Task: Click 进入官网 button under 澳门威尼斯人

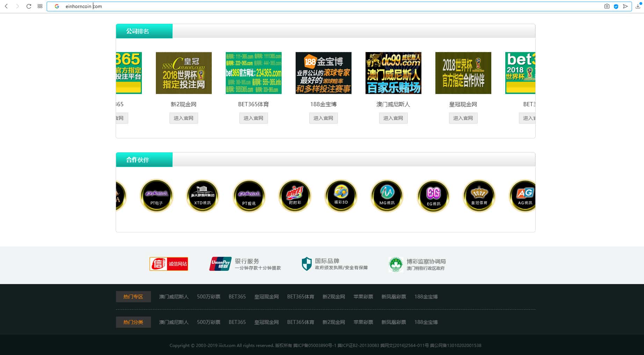Action: click(393, 118)
